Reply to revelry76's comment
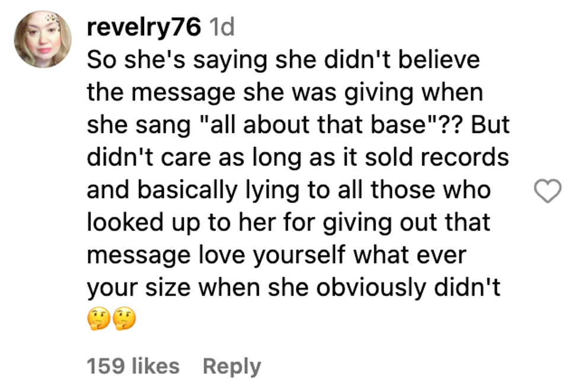The image size is (581, 392). [x=231, y=366]
